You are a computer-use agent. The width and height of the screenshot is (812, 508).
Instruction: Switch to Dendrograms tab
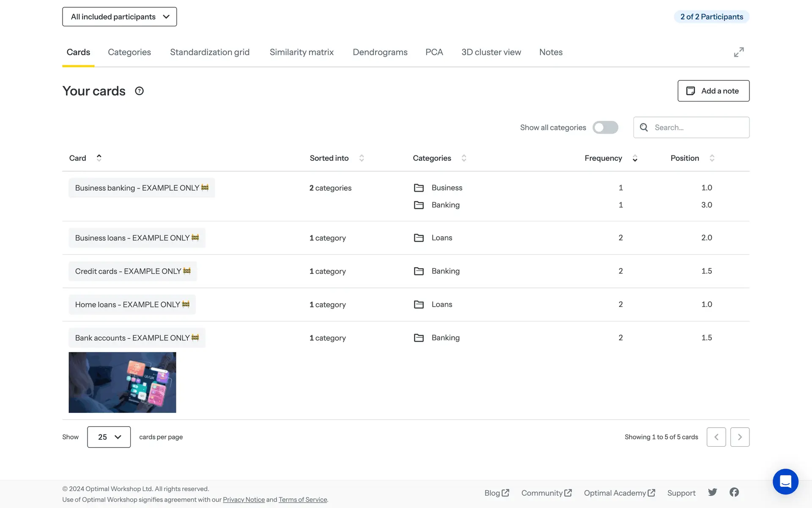coord(380,52)
